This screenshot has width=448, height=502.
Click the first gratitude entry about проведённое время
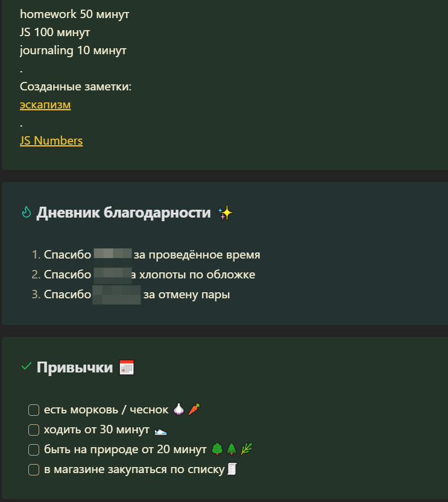(x=146, y=255)
